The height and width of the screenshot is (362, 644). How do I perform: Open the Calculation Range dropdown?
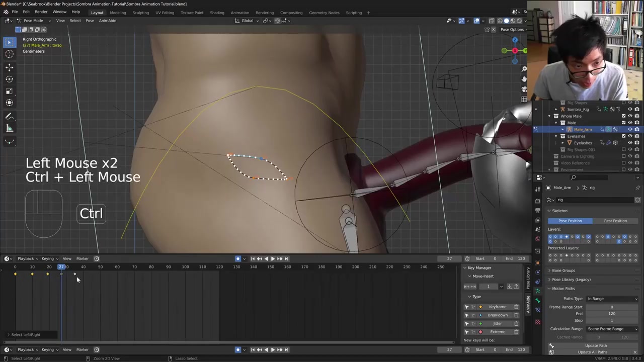tap(612, 329)
